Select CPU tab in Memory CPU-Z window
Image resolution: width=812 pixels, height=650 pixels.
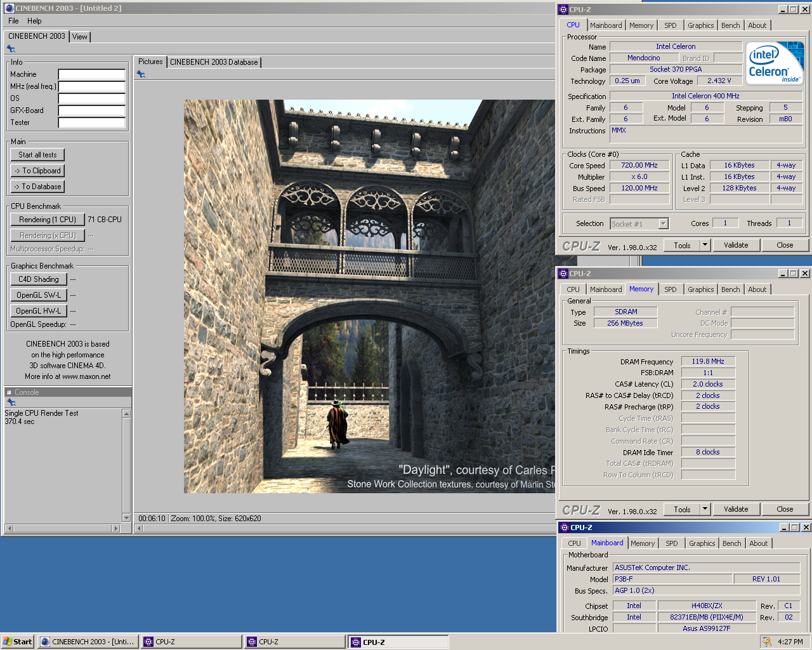[x=573, y=289]
